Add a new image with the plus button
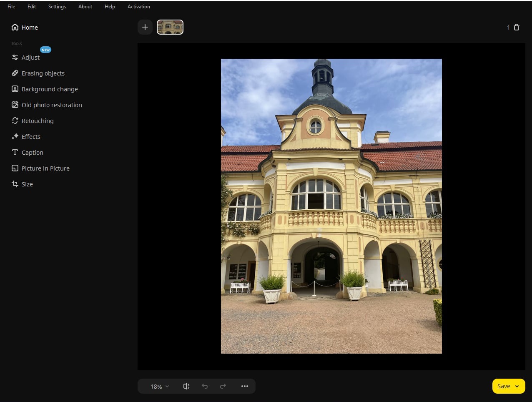Screen dimensions: 532x402 click(145, 27)
